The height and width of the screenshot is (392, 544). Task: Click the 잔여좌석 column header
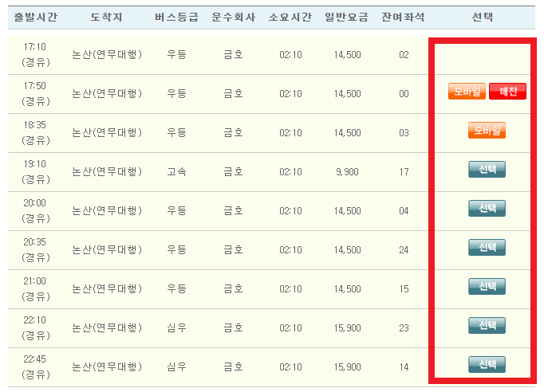[x=403, y=17]
